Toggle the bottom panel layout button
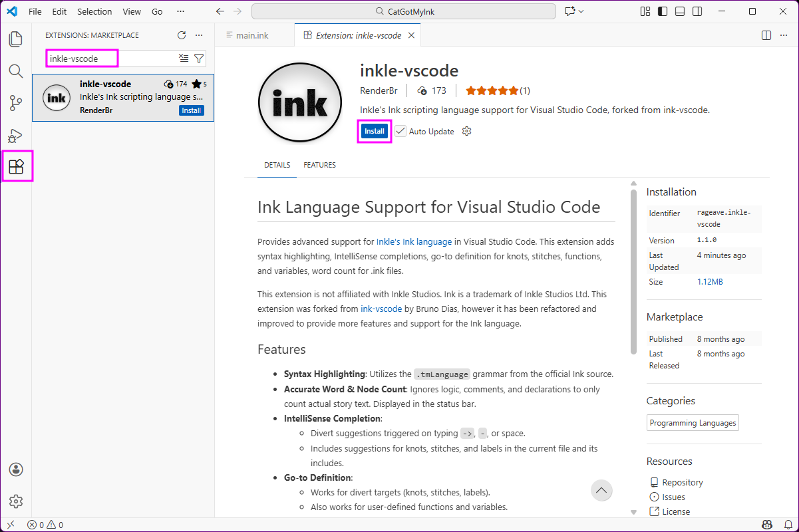799x532 pixels. coord(679,11)
